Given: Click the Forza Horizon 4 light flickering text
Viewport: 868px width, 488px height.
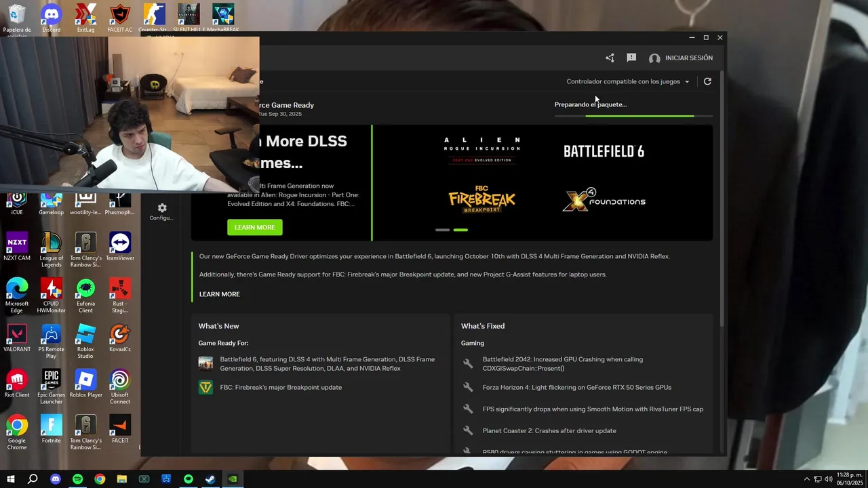Looking at the screenshot, I should pyautogui.click(x=577, y=387).
